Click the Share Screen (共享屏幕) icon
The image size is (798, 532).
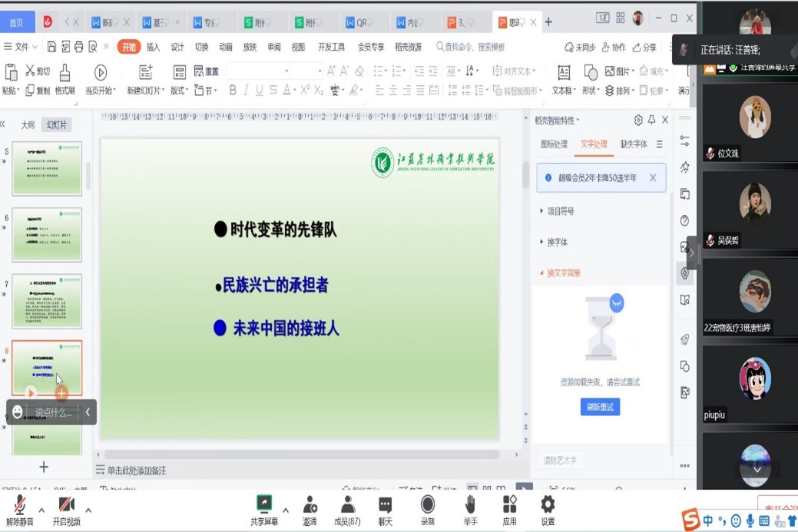264,504
